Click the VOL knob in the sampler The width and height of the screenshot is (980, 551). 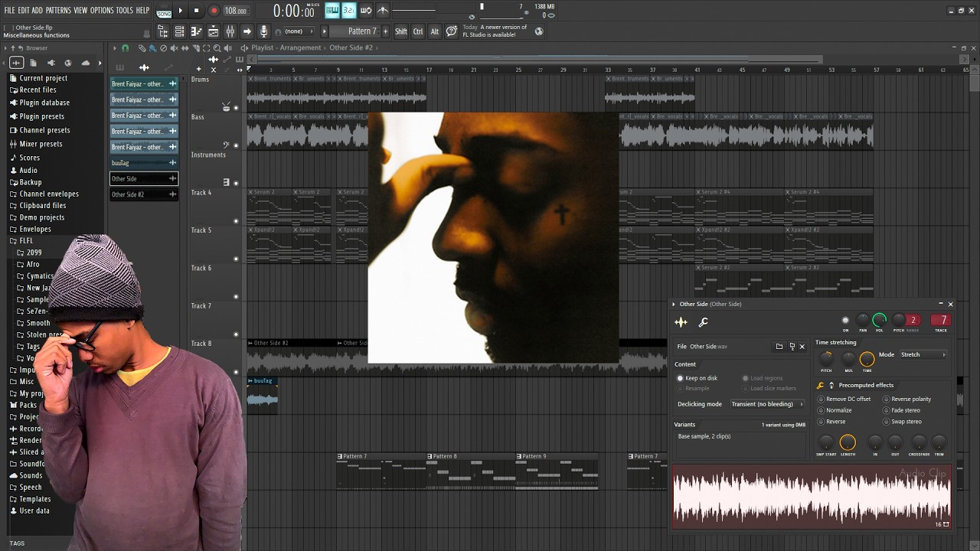point(880,320)
